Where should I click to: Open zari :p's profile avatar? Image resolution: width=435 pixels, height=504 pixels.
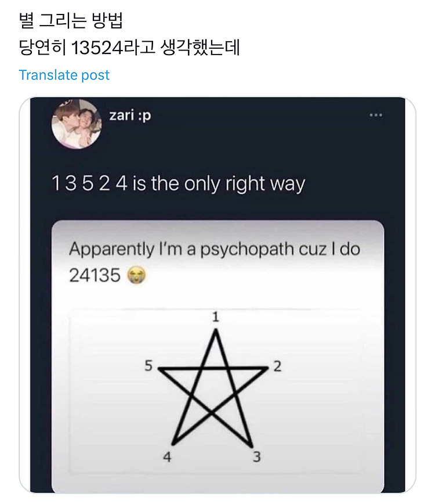click(77, 124)
